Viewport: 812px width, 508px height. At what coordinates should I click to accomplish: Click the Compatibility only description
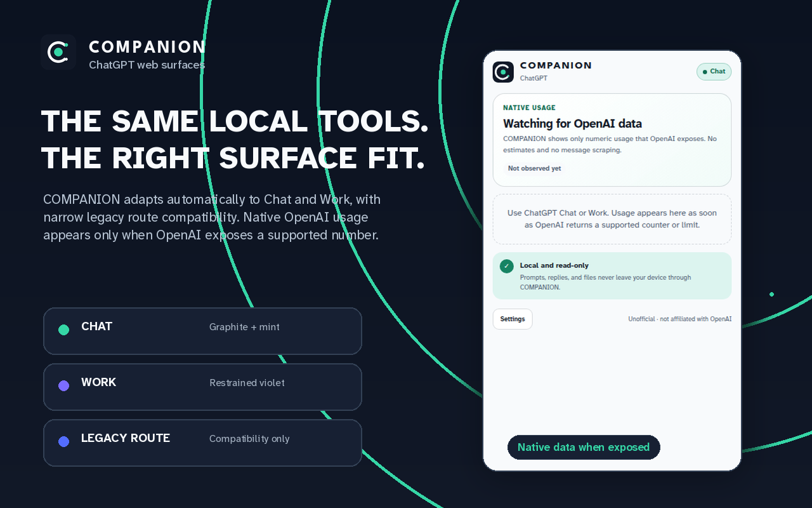[249, 439]
